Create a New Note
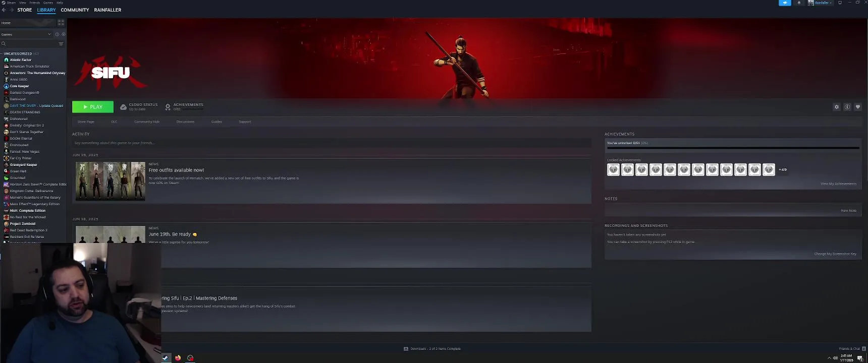Screen dimensions: 868x363 point(848,210)
